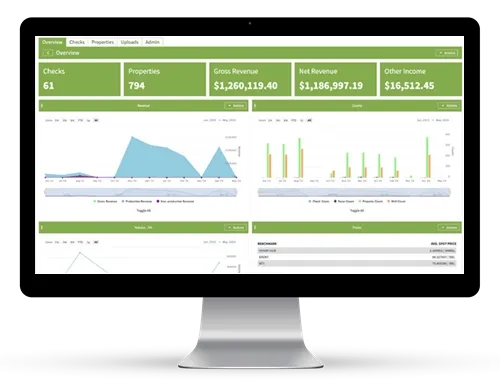This screenshot has width=500, height=390.
Task: Click the Counts panel drag handle icon
Action: [255, 106]
